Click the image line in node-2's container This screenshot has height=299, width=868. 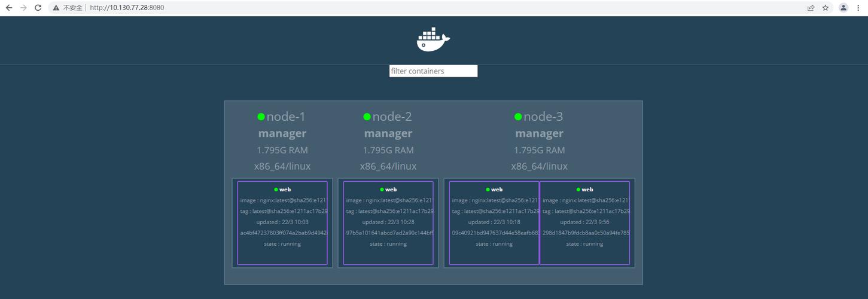coord(389,200)
